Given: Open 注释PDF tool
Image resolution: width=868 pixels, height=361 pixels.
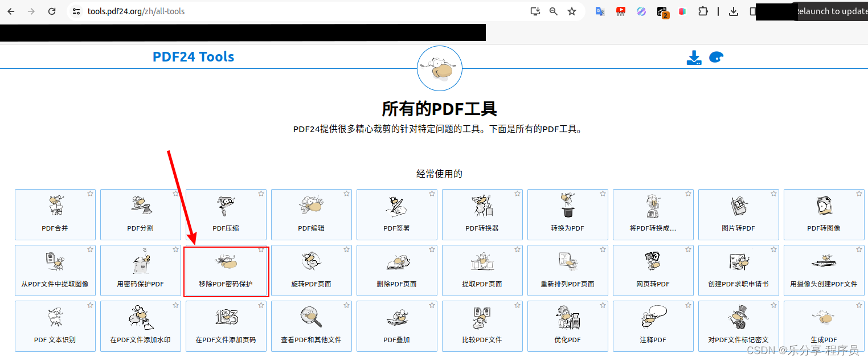Looking at the screenshot, I should [653, 326].
